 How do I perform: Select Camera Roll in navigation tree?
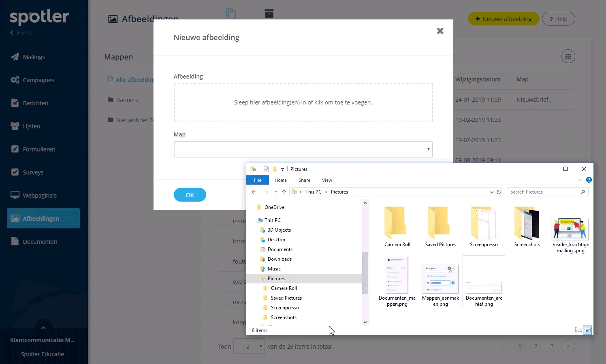pos(284,288)
